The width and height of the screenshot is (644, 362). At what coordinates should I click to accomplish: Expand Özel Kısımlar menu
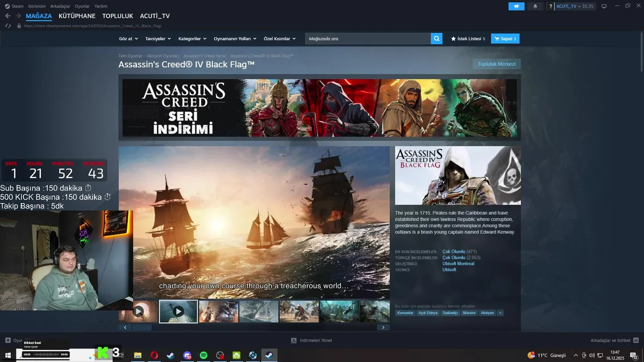pyautogui.click(x=280, y=39)
